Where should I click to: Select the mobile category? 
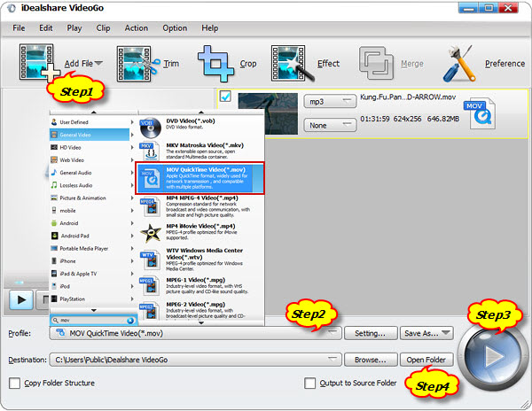coord(90,211)
